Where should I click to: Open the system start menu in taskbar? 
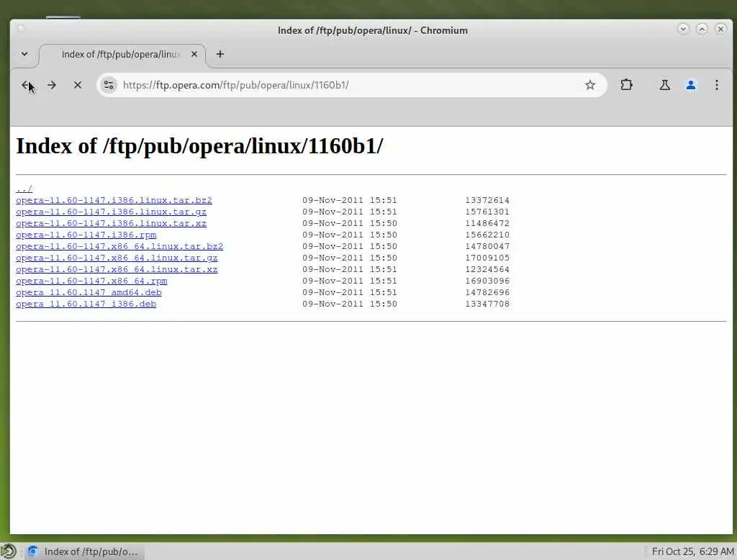point(9,551)
